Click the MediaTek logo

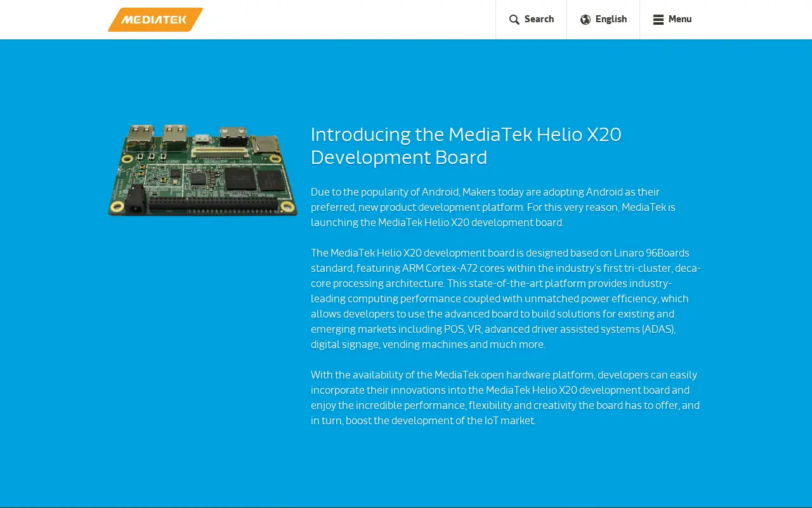[x=155, y=20]
